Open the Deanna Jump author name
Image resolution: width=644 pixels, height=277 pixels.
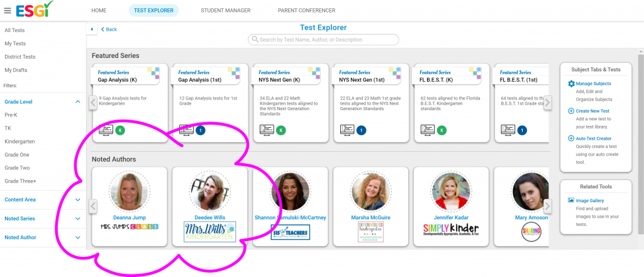[x=130, y=217]
